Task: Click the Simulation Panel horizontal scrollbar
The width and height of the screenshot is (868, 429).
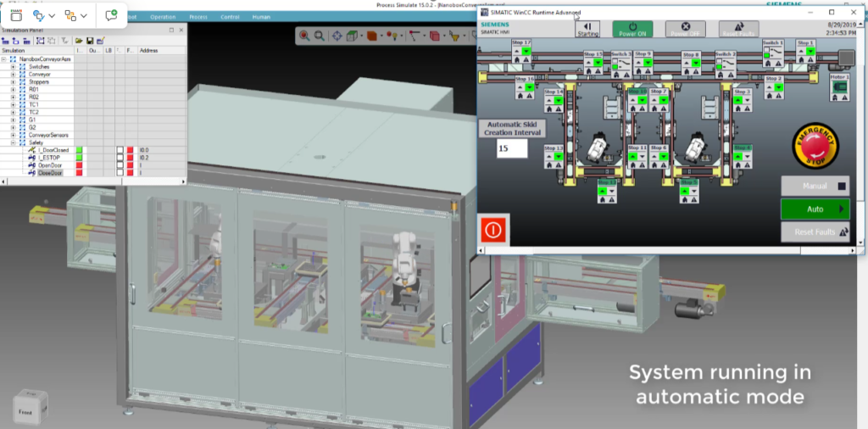Action: coord(92,181)
